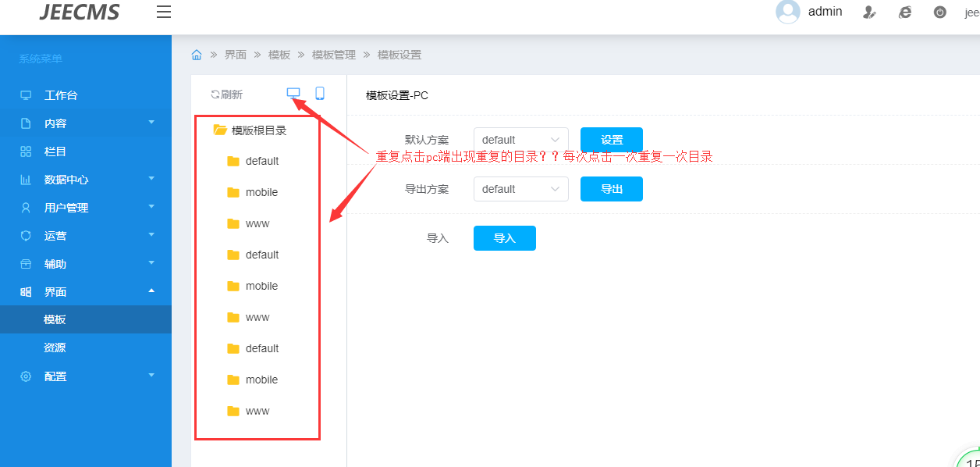Click the 数据中心 chart icon
Screen dimensions: 980x467
click(x=26, y=180)
